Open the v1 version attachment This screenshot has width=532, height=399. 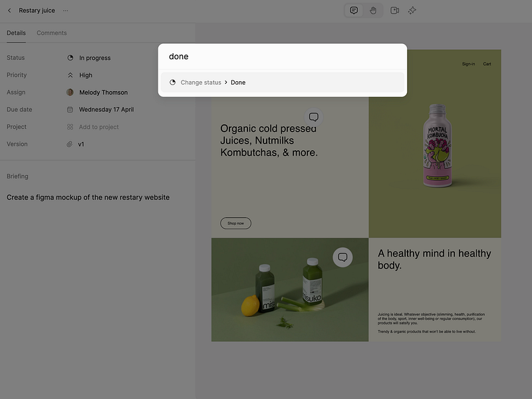click(x=75, y=144)
